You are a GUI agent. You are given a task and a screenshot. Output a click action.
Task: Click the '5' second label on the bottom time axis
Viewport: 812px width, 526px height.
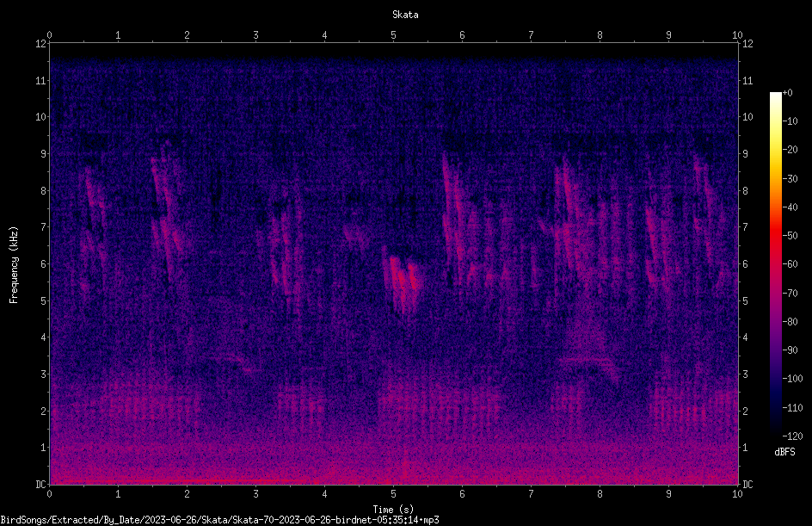click(394, 494)
